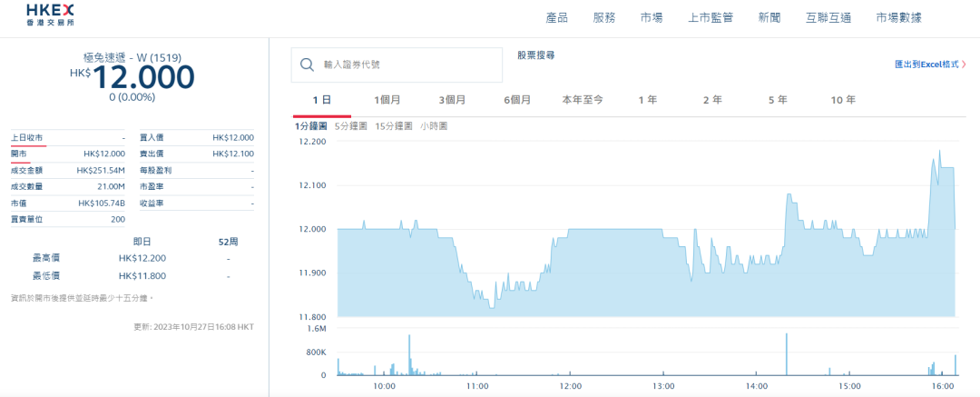Open the 股票搜尋 link
Viewport: 980px width, 397px height.
tap(535, 55)
